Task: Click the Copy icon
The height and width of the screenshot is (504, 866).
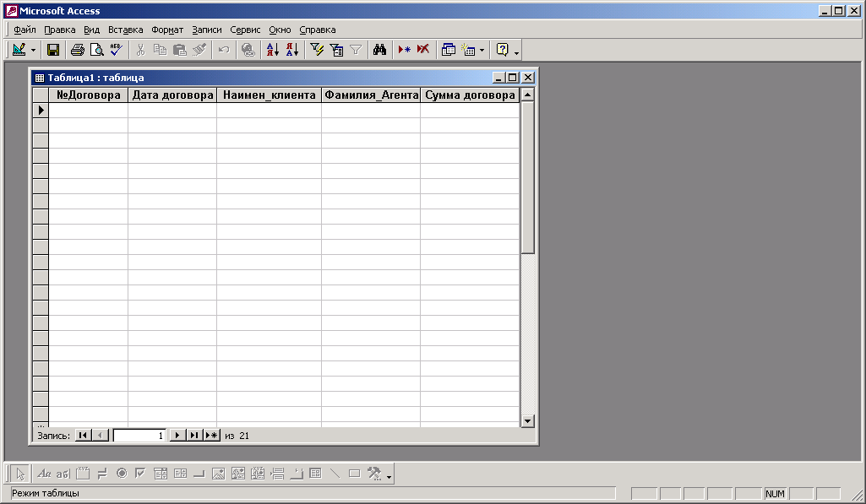Action: [x=161, y=51]
